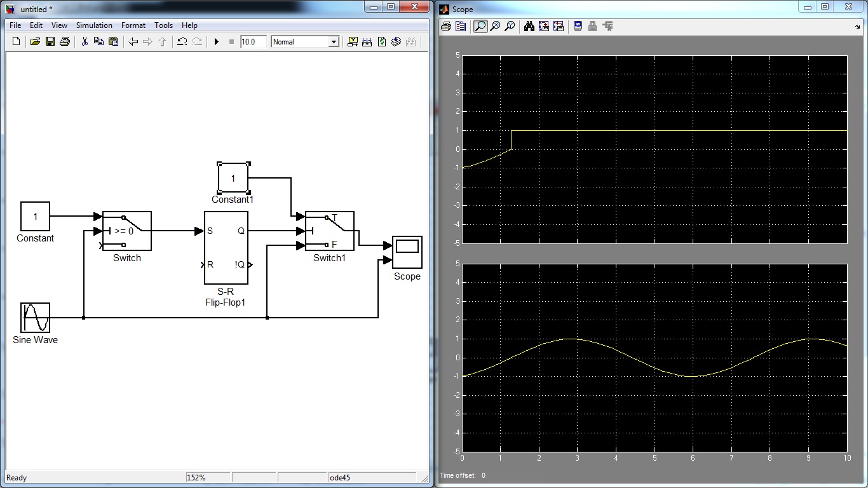This screenshot has height=488, width=868.
Task: Select the S-R Flip-Flop1 block
Action: click(x=226, y=248)
